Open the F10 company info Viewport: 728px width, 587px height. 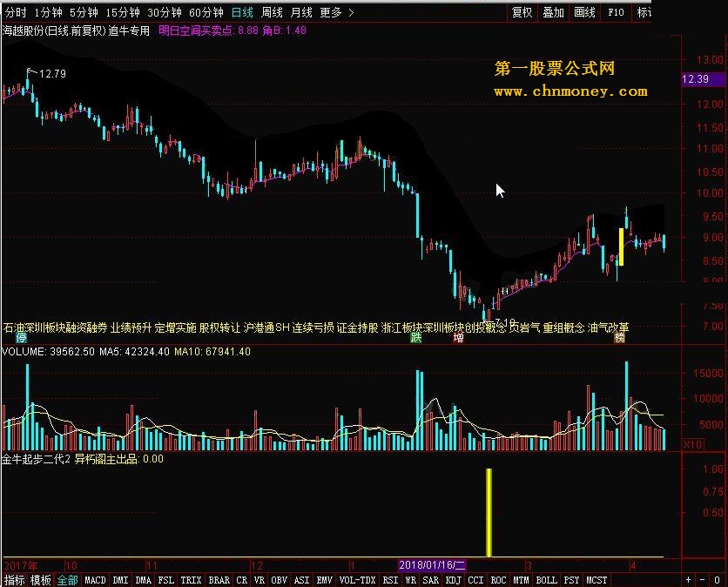(617, 12)
